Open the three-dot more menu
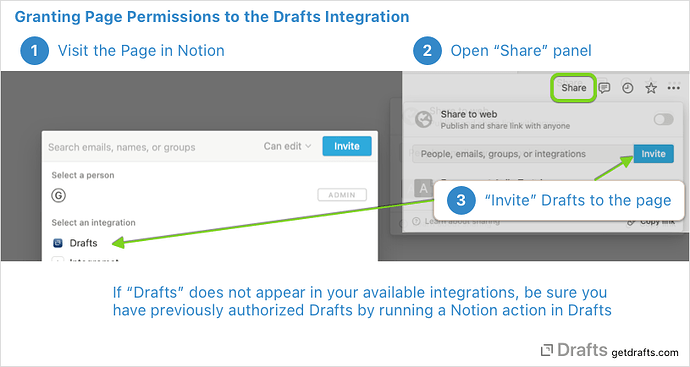 [673, 88]
